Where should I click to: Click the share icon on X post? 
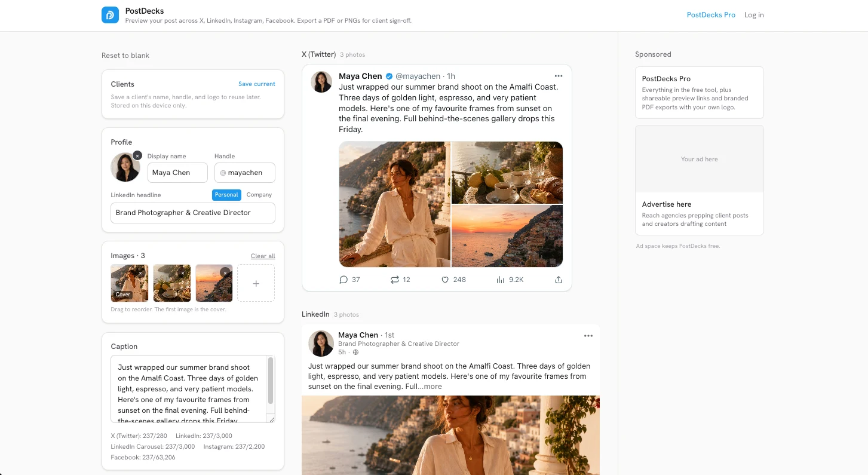coord(559,280)
